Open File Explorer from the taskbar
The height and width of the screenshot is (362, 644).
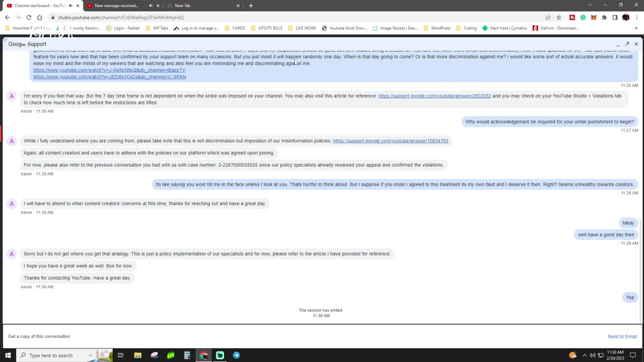[137, 355]
